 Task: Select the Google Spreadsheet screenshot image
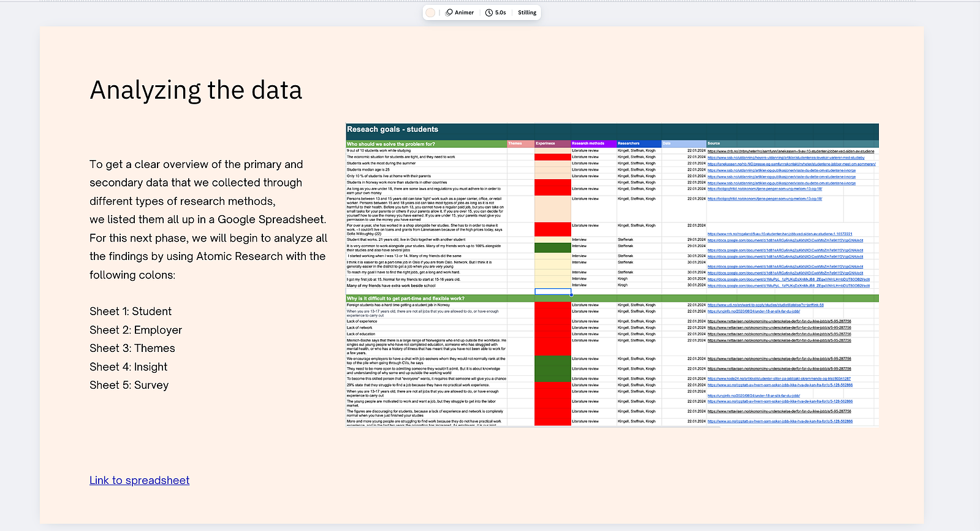tap(612, 275)
